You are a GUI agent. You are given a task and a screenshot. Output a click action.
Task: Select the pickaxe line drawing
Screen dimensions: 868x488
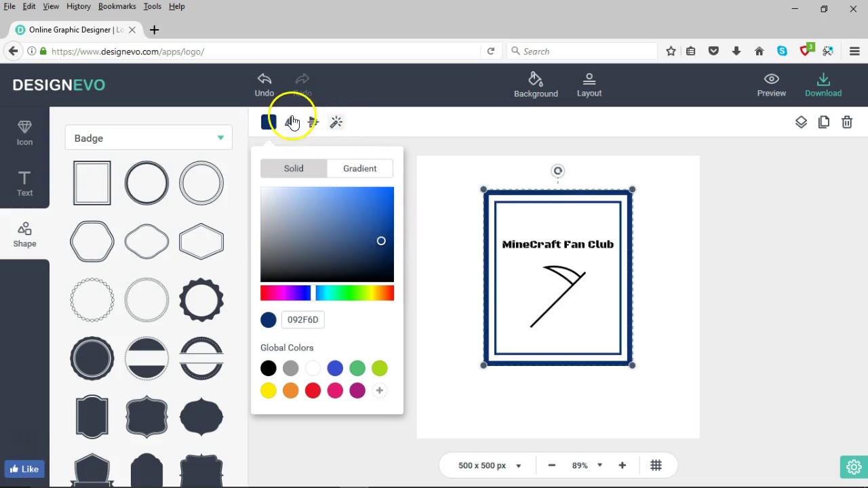click(557, 296)
